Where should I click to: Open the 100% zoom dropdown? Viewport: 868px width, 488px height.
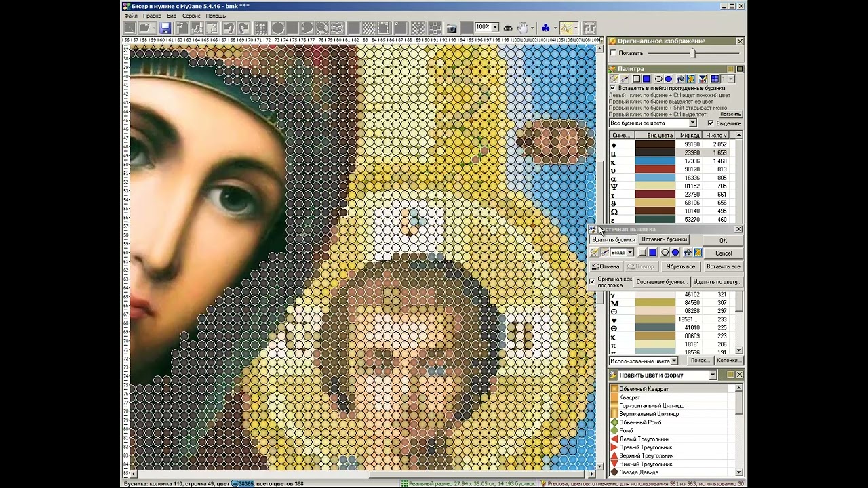click(495, 27)
